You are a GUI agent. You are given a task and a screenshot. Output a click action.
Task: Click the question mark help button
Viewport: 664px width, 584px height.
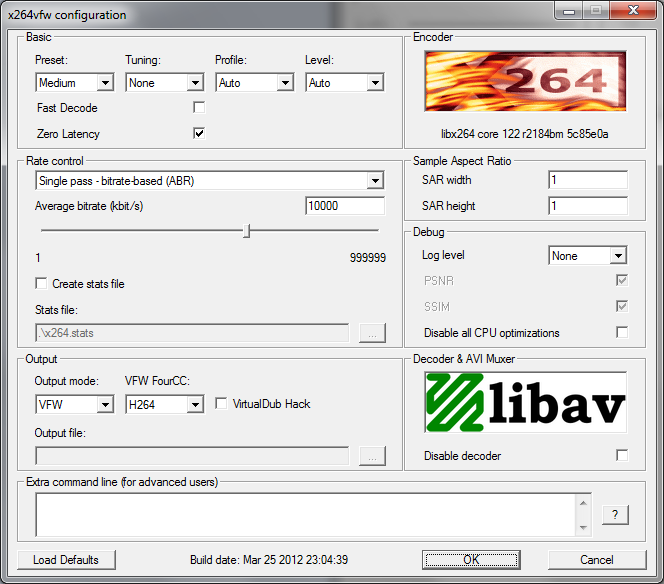[615, 514]
